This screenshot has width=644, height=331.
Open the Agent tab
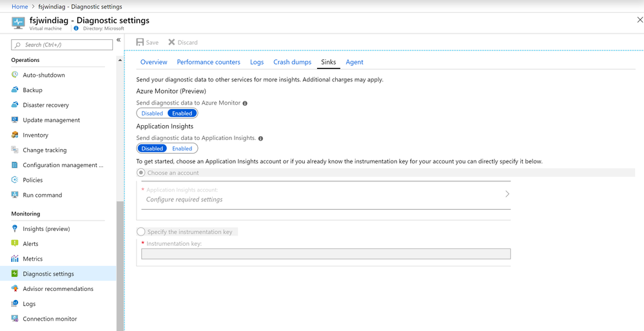click(x=355, y=62)
